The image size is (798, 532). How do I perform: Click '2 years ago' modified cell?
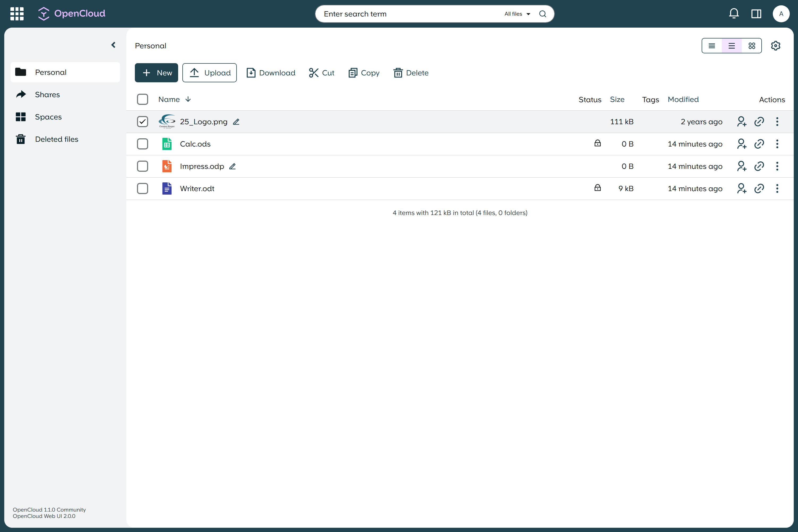pos(701,122)
